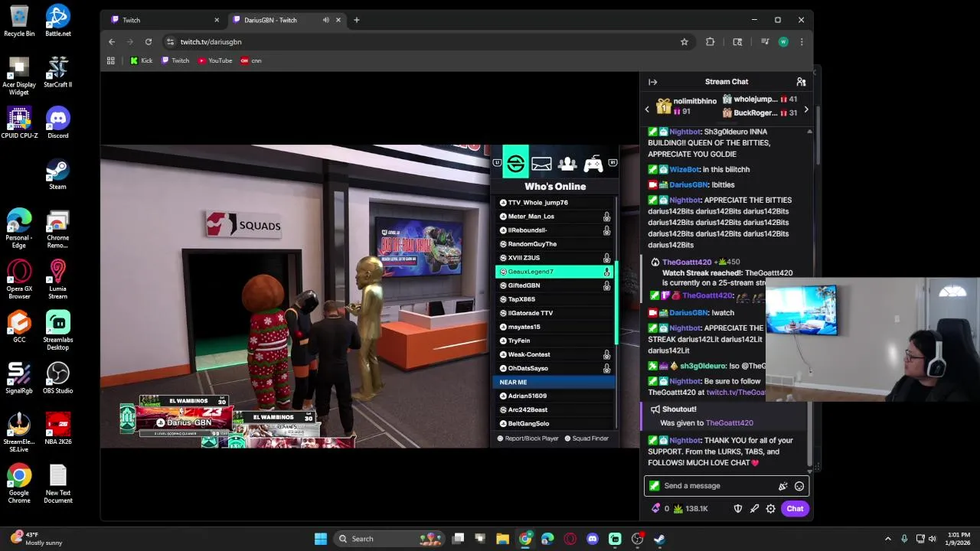980x551 pixels.
Task: Open Streamlabs Desktop shortcut
Action: 58,331
